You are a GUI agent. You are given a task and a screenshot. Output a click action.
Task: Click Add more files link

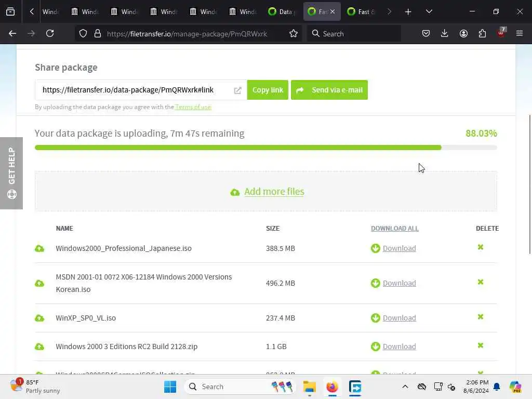point(274,192)
